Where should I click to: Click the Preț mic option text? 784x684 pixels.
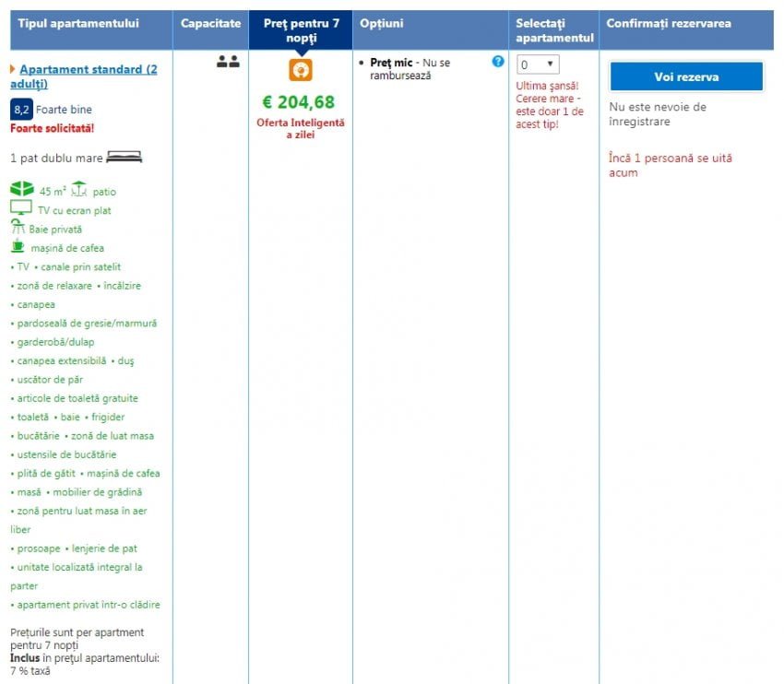click(x=391, y=63)
